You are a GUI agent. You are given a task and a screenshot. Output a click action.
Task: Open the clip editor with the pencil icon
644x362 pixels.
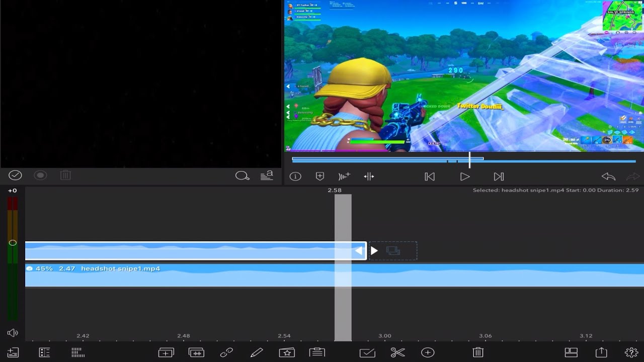point(257,352)
